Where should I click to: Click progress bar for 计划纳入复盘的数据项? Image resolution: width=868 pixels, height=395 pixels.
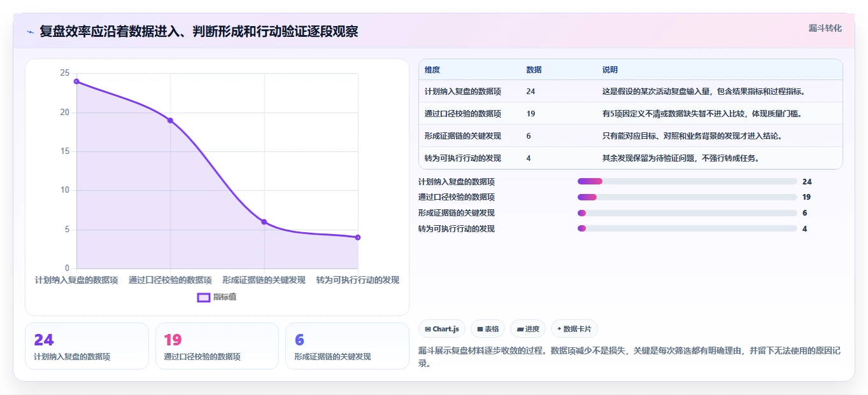coord(687,181)
